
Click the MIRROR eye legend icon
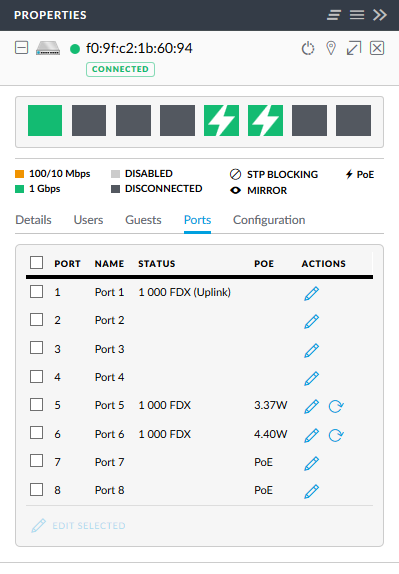point(235,190)
